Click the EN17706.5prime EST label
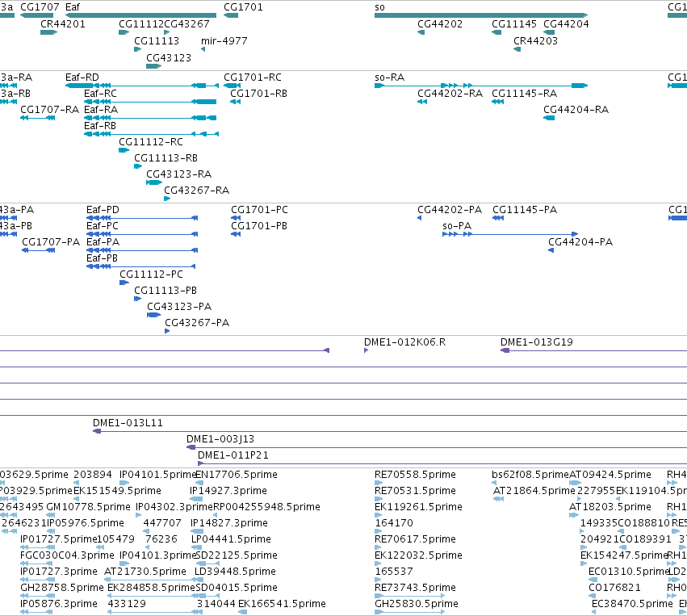The width and height of the screenshot is (687, 616). tap(237, 475)
